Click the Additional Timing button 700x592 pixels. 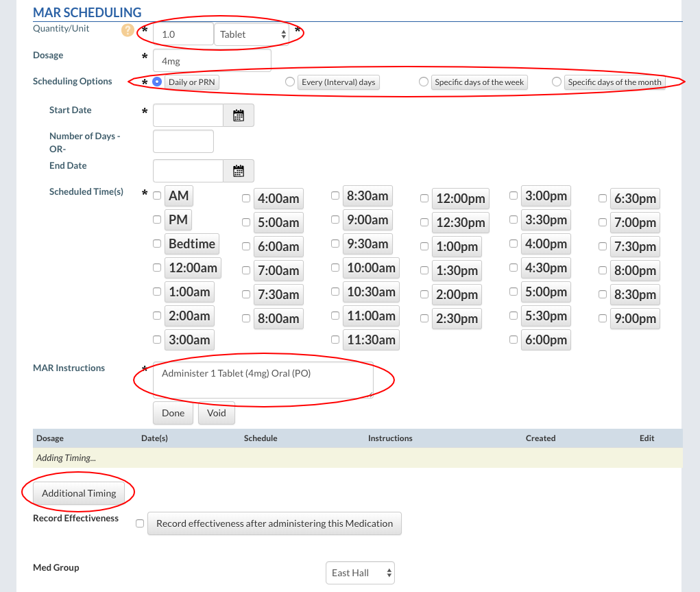point(79,493)
